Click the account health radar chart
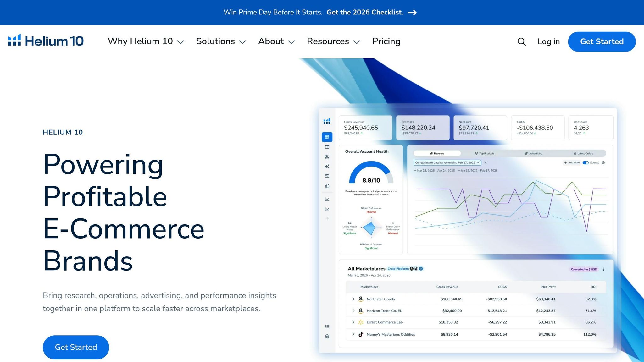The image size is (644, 362). (x=371, y=227)
